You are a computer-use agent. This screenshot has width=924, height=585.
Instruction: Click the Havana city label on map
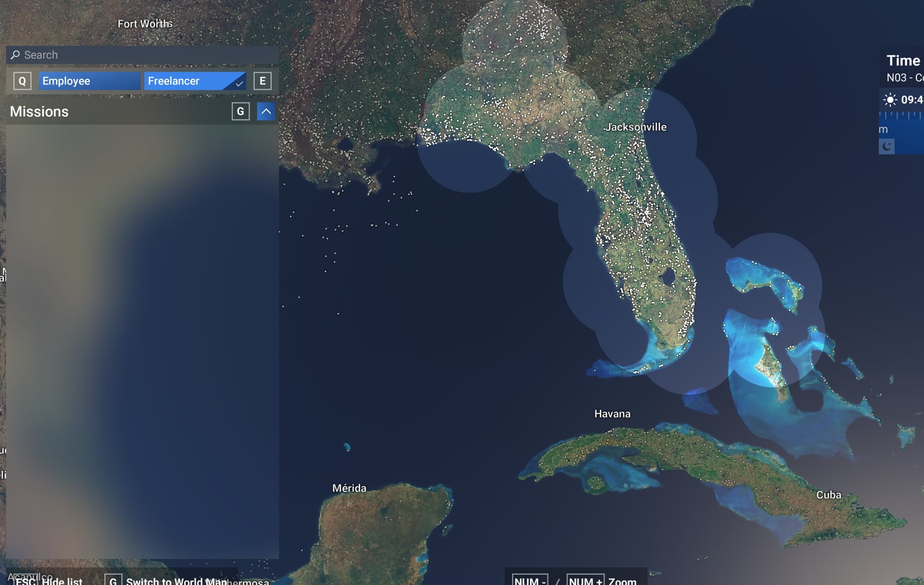tap(612, 414)
